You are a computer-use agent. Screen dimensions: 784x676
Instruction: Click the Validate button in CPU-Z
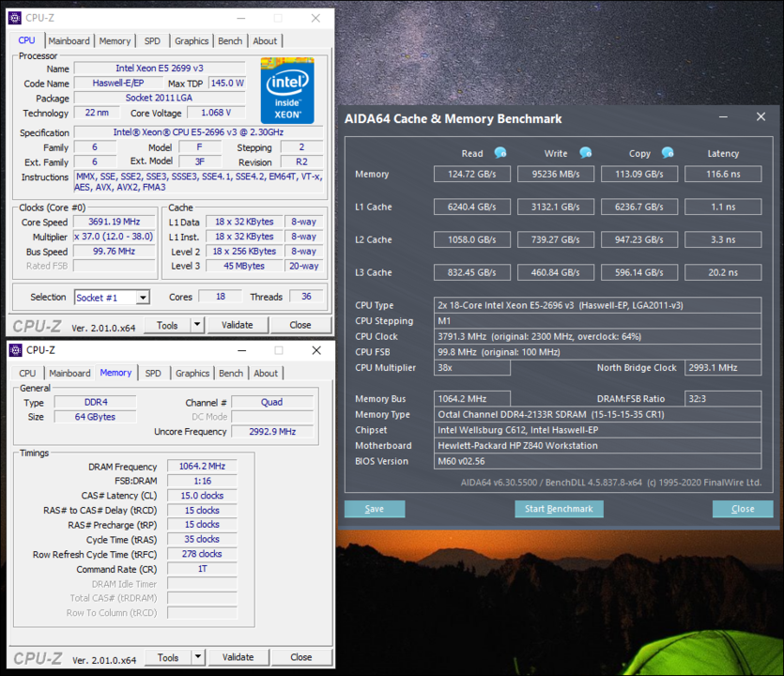pos(238,324)
